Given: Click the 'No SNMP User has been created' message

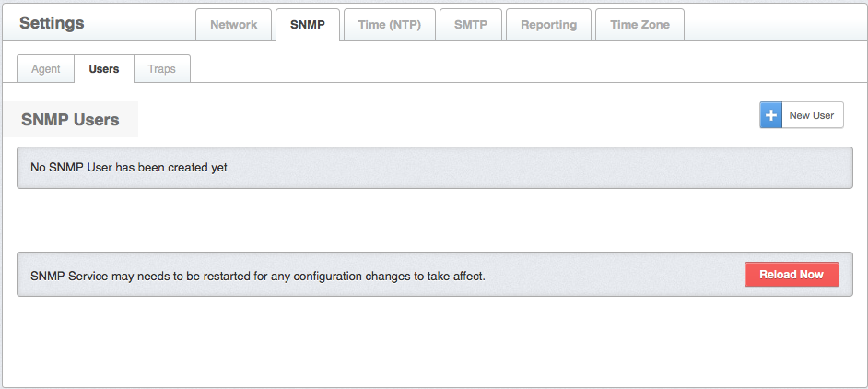Looking at the screenshot, I should coord(129,168).
